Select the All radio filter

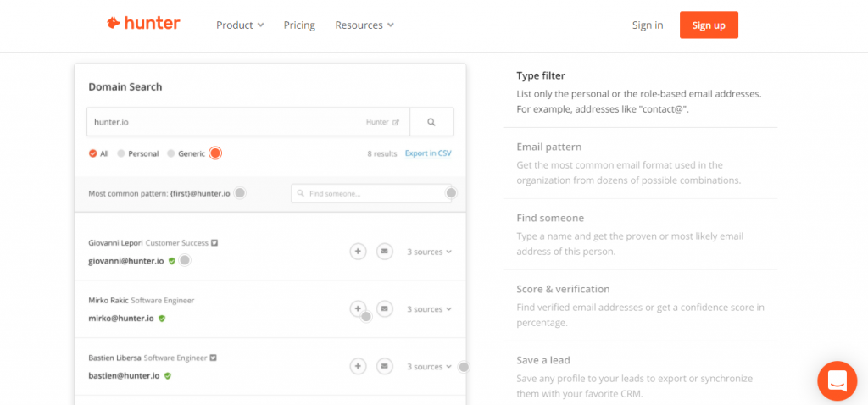pos(99,154)
